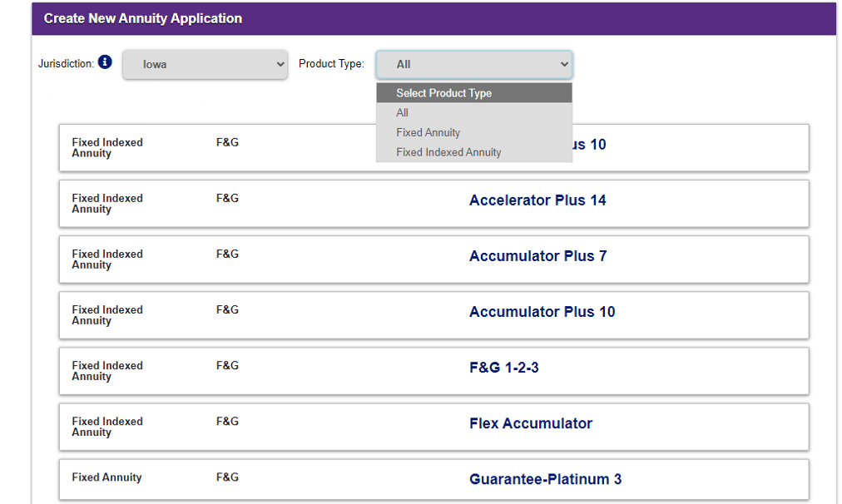This screenshot has width=842, height=504.
Task: Click the F&G label in the Flex Accumulator row
Action: (x=225, y=421)
